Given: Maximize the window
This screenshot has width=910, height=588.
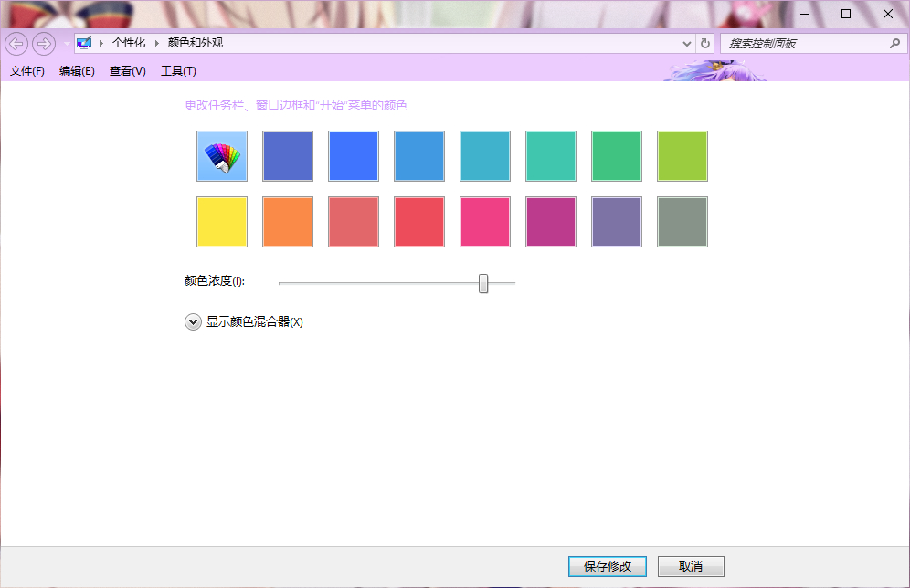Looking at the screenshot, I should point(846,14).
